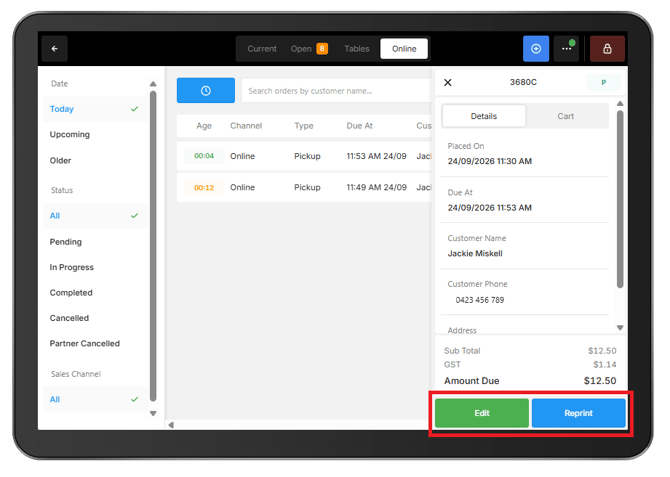Click Due At value 24/09/2026 11:53 AM
This screenshot has height=477, width=670.
pos(490,208)
